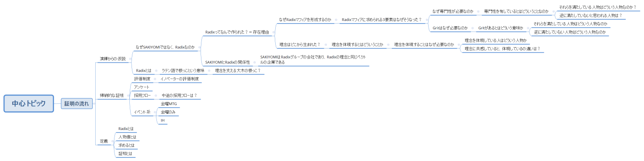Screen dimensions: 644x161
Task: Select the アンケート node
Action: 142,87
